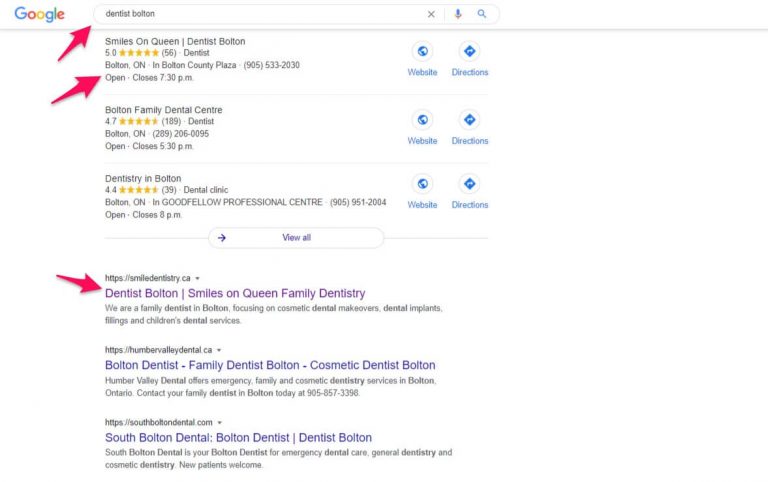Screen dimensions: 768x482
Task: Click the 'We are a family dentist in Bolton' snippet
Action: (273, 314)
